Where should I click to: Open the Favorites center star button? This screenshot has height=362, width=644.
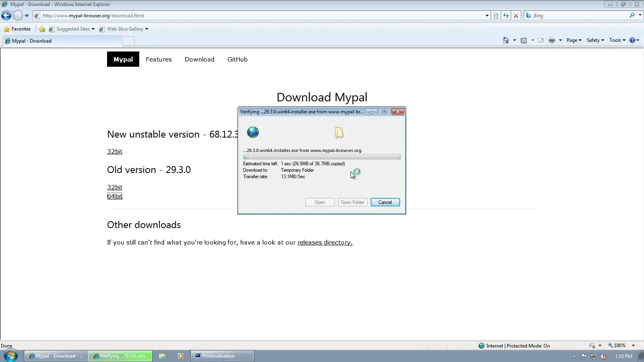coord(17,29)
